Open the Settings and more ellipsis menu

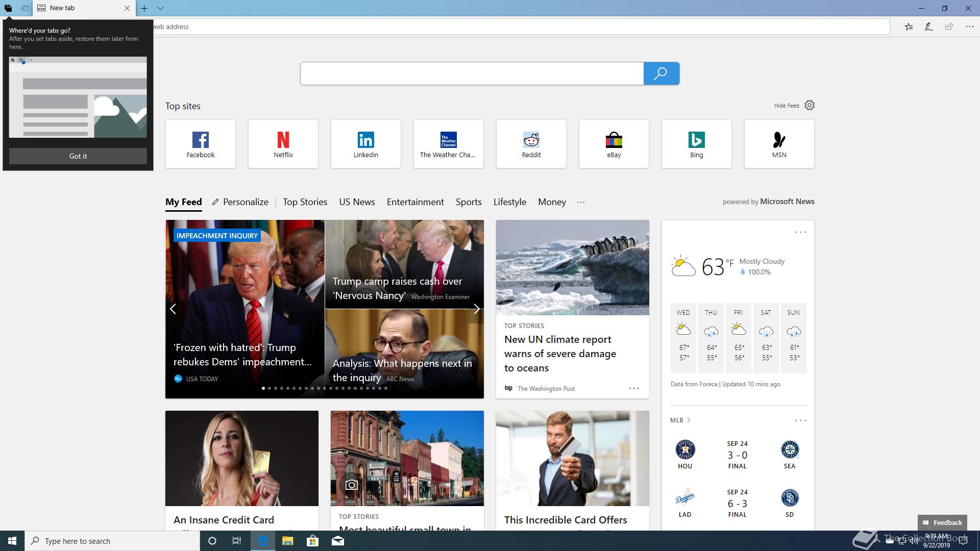coord(969,27)
